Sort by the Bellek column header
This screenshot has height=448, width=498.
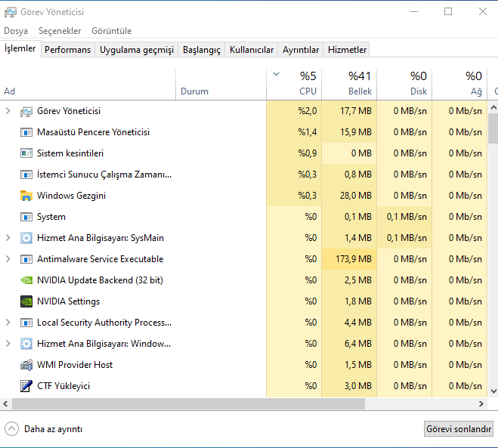coord(349,85)
